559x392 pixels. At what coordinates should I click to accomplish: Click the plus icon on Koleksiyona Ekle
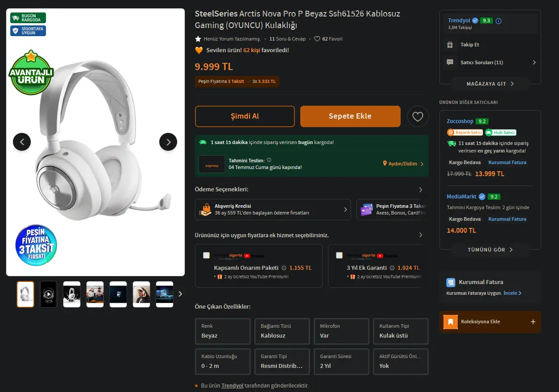533,322
